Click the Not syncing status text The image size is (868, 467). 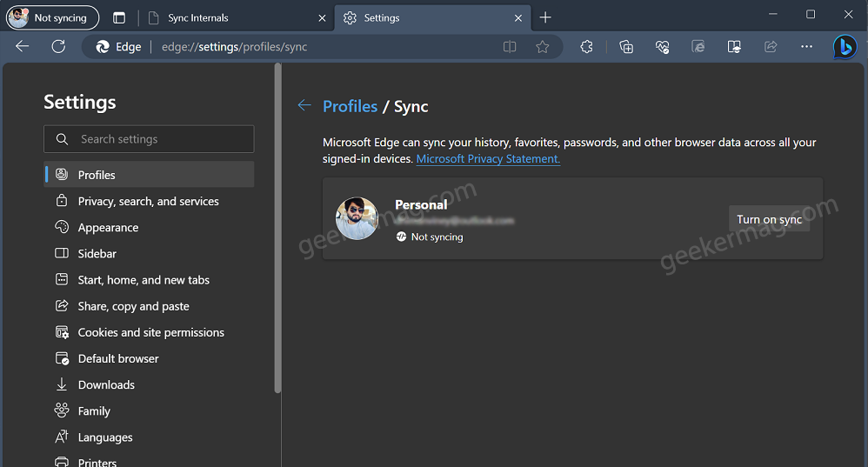[x=437, y=237]
